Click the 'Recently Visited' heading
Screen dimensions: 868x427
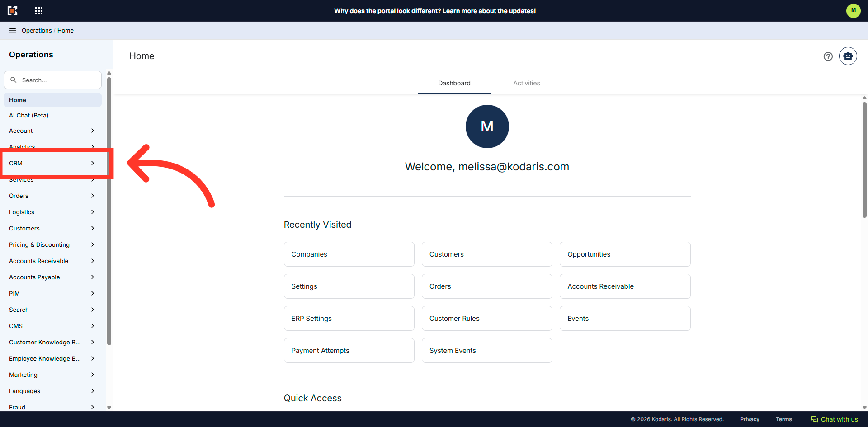tap(317, 225)
